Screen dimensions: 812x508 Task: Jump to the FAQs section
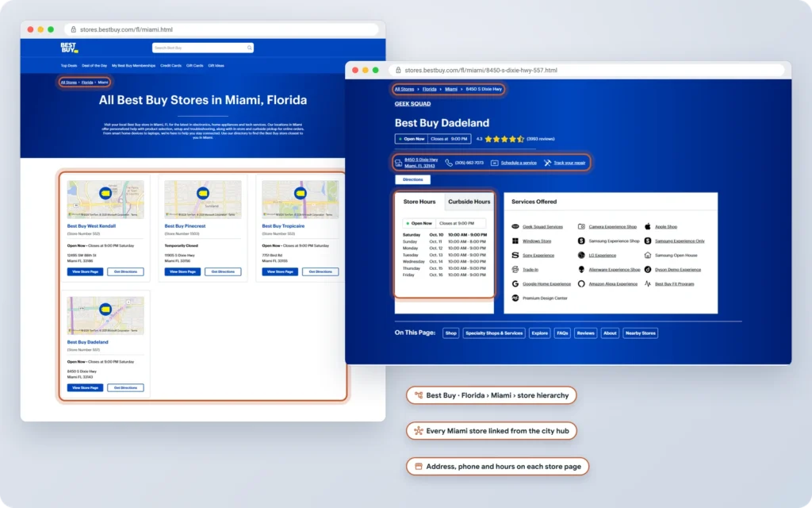(562, 333)
